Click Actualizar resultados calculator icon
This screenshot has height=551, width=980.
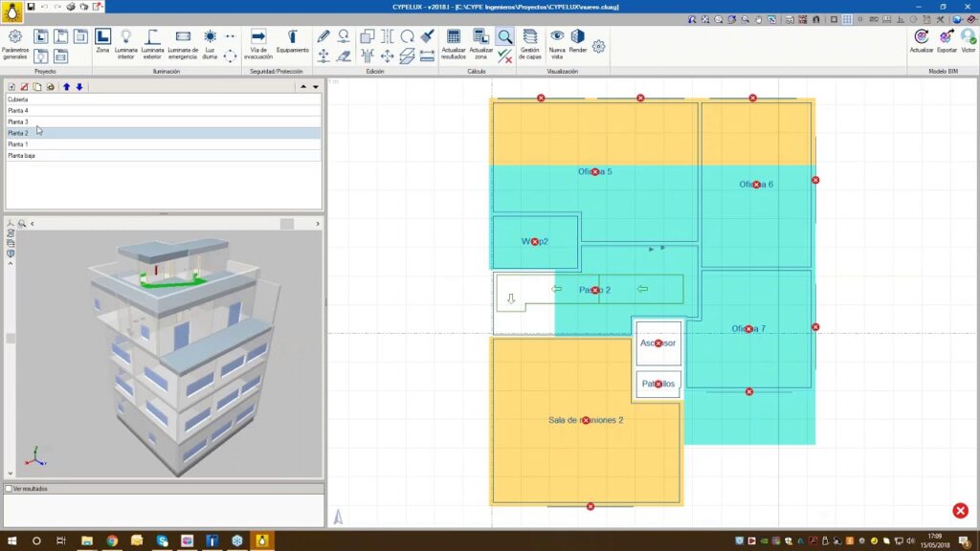click(454, 41)
